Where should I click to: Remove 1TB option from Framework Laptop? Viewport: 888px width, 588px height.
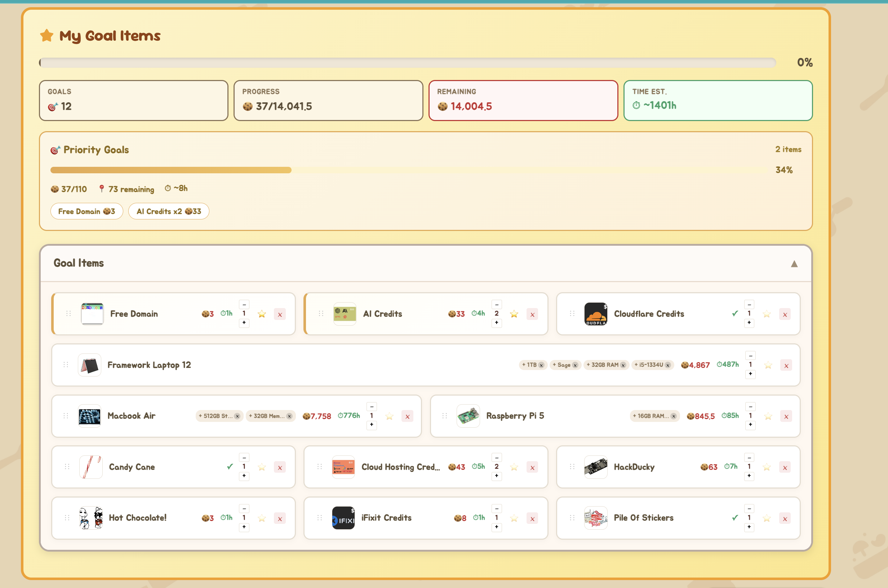[541, 365]
